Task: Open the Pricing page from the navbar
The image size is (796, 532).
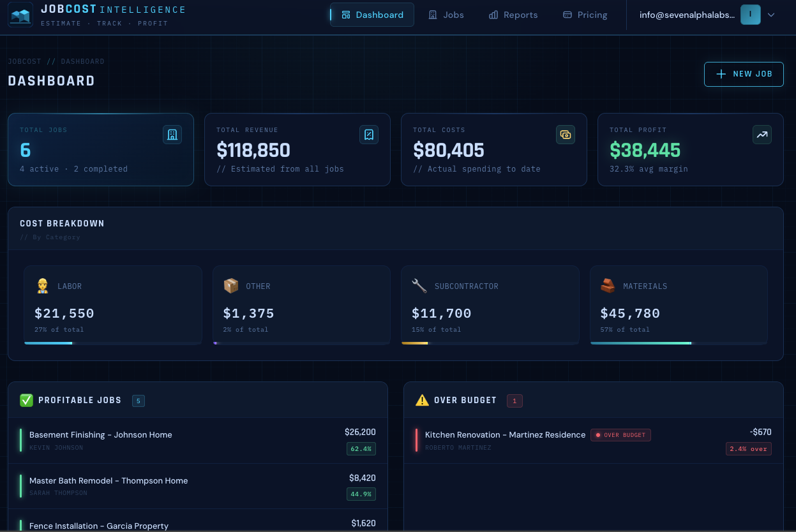Action: click(x=585, y=14)
